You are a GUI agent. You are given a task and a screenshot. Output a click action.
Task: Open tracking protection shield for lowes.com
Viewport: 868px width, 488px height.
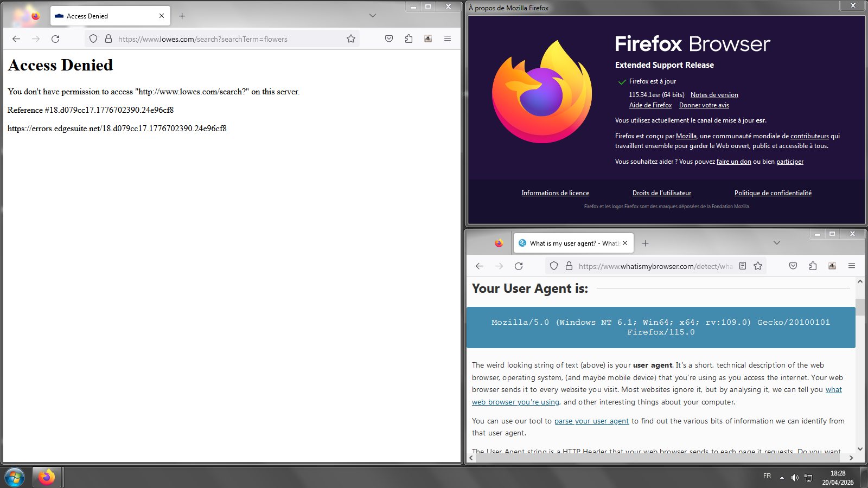click(x=93, y=39)
